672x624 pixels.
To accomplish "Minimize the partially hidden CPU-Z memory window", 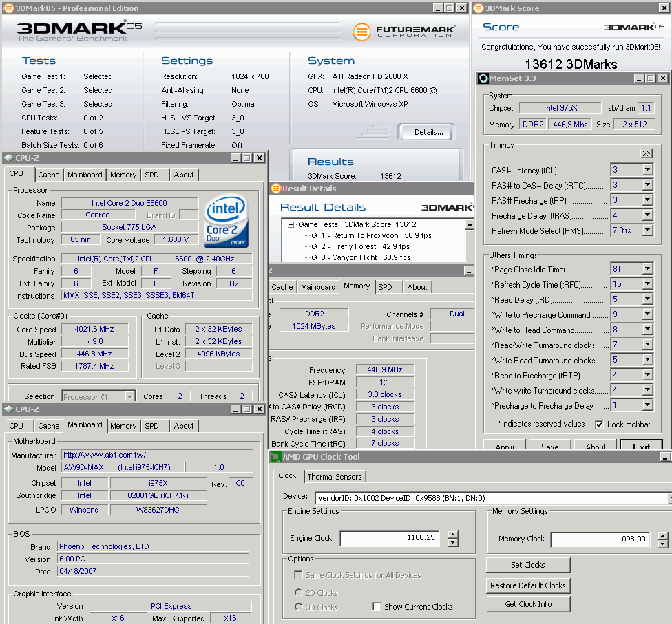I will [x=469, y=270].
